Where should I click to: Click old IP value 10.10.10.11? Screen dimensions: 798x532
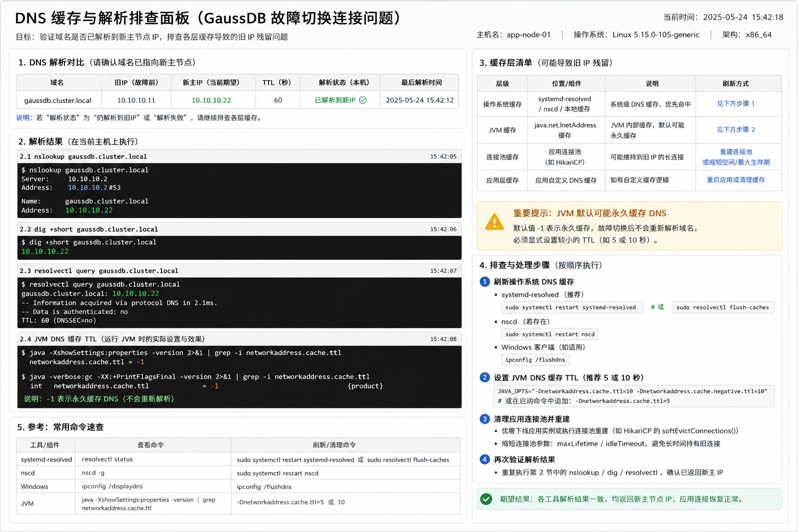click(136, 100)
